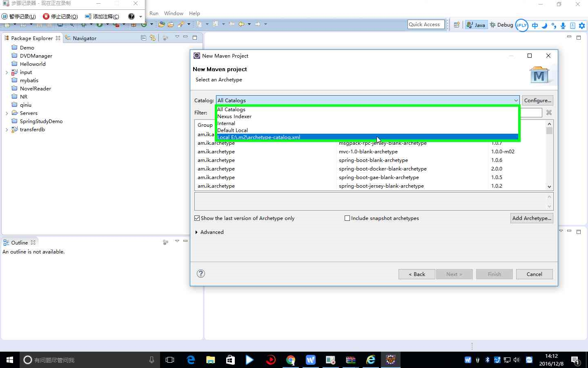Viewport: 588px width, 368px height.
Task: Open File Explorer from taskbar
Action: [211, 360]
